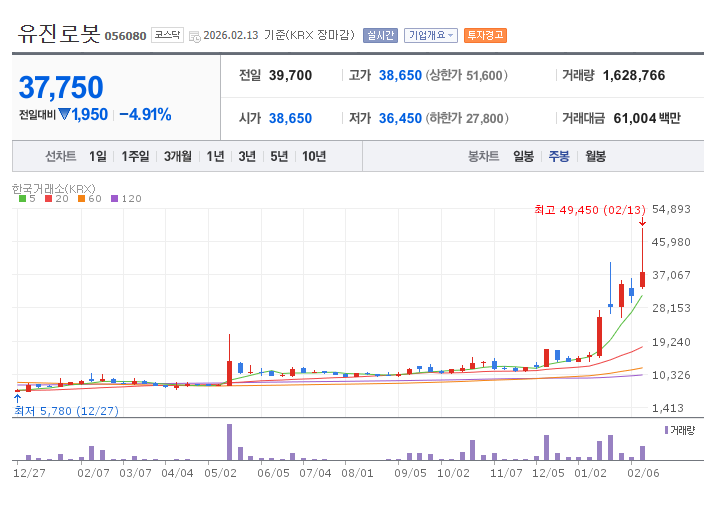
Task: Click the 거래량 value 1,628,766
Action: (634, 75)
